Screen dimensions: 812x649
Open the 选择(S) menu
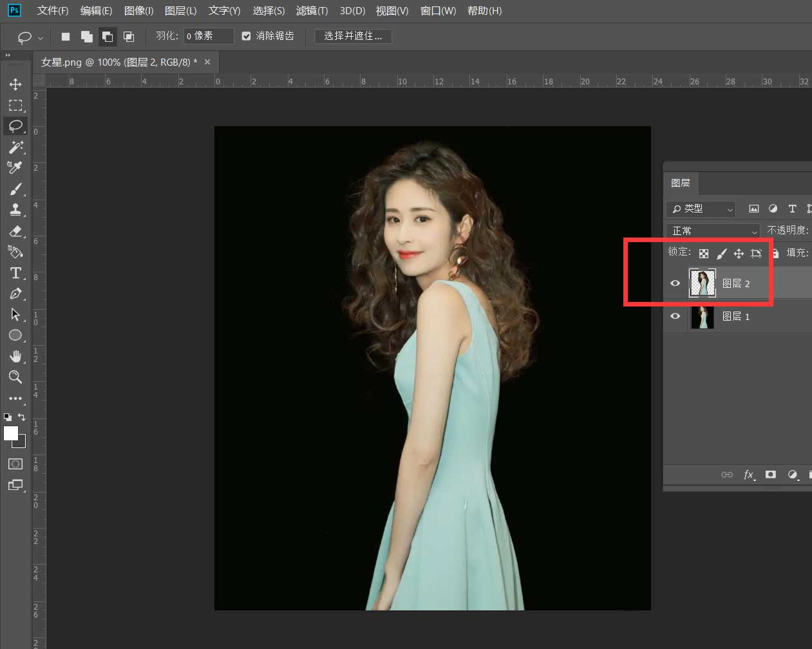pyautogui.click(x=269, y=11)
